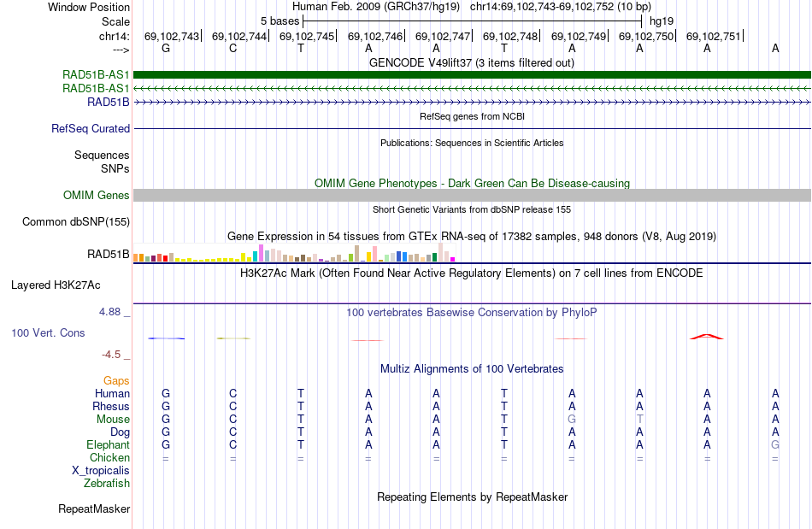Click position label 69,102,743

click(x=172, y=36)
